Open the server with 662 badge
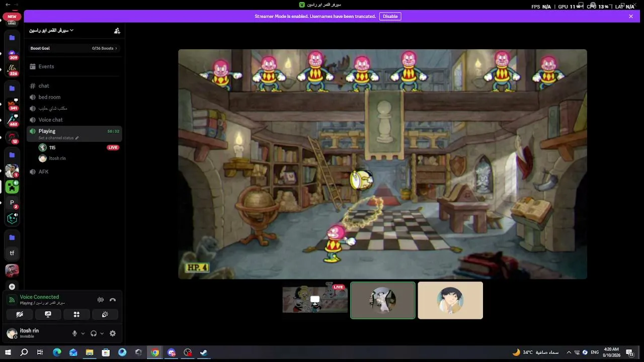The height and width of the screenshot is (362, 644). [12, 121]
